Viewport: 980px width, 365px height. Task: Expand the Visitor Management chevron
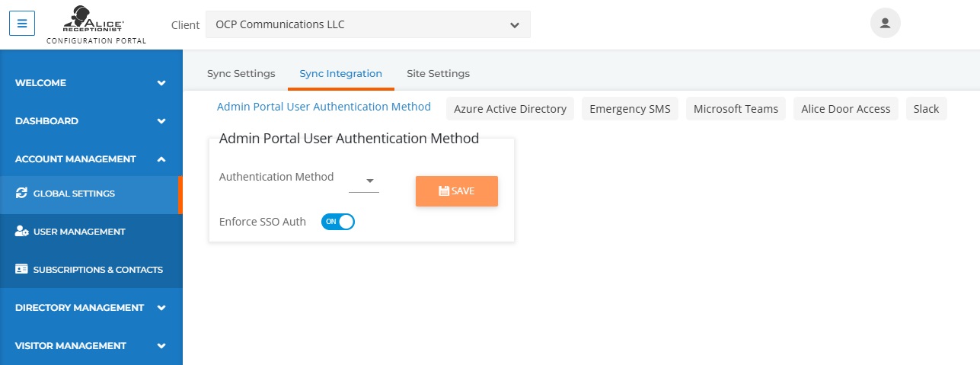click(x=161, y=346)
